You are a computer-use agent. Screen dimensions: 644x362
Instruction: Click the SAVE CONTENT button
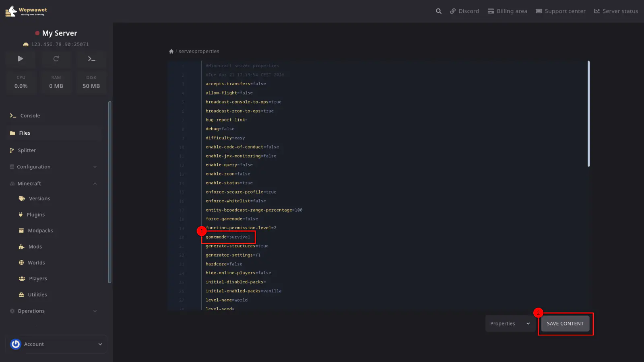(565, 324)
